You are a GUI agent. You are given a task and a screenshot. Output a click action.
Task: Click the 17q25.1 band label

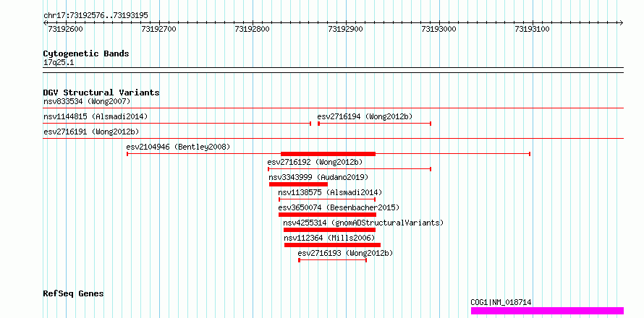(59, 63)
